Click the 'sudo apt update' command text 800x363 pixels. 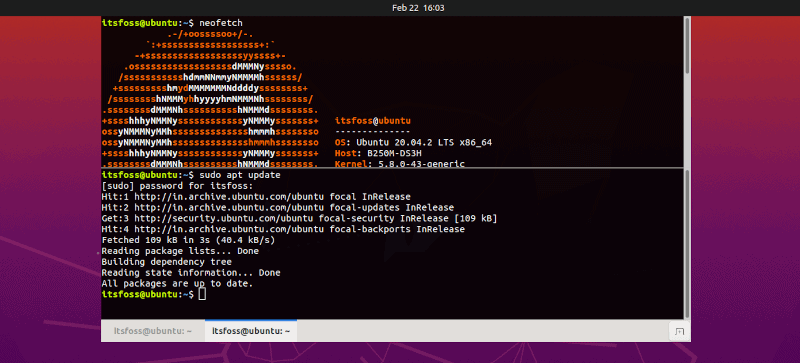click(x=240, y=175)
